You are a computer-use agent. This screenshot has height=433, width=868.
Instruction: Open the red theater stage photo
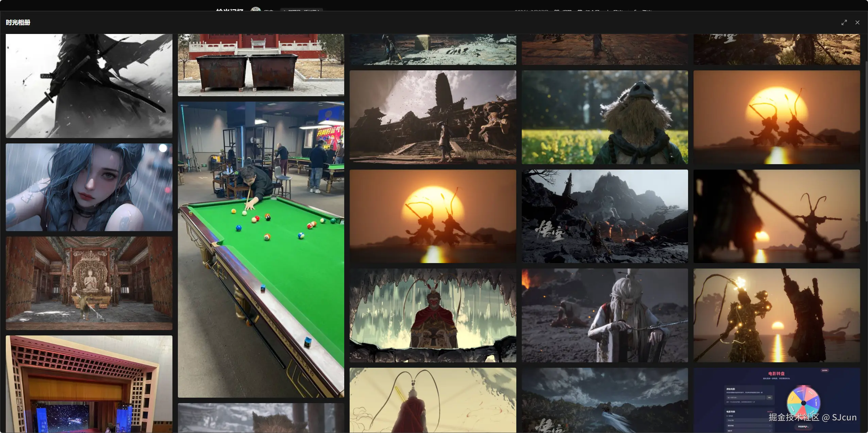point(89,384)
